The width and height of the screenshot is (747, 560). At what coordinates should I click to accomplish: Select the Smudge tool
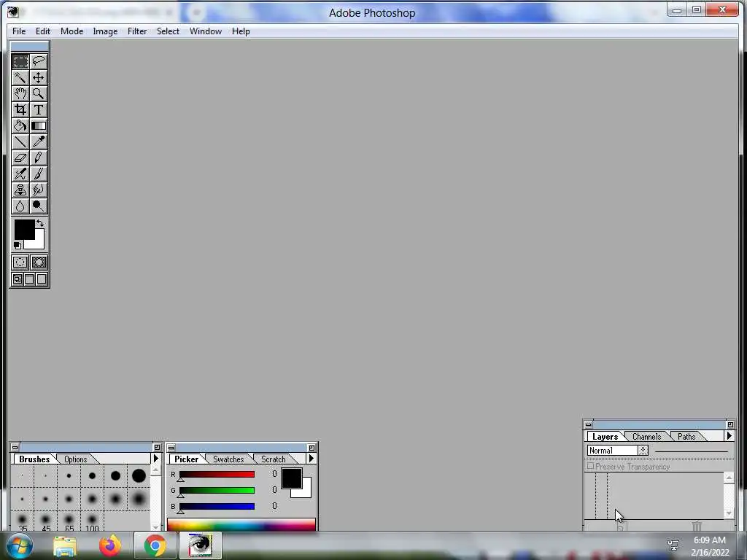pos(39,190)
